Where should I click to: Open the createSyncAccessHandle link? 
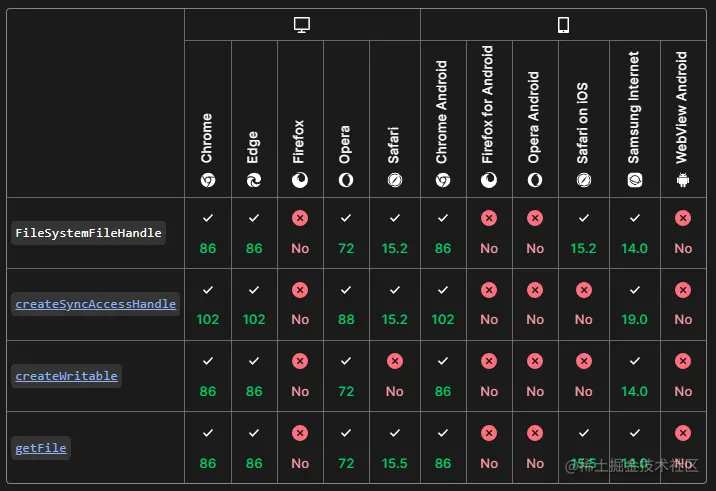click(x=96, y=304)
